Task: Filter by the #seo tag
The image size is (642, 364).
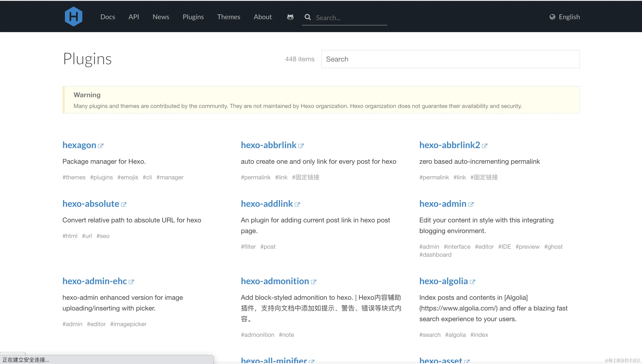Action: click(x=103, y=236)
